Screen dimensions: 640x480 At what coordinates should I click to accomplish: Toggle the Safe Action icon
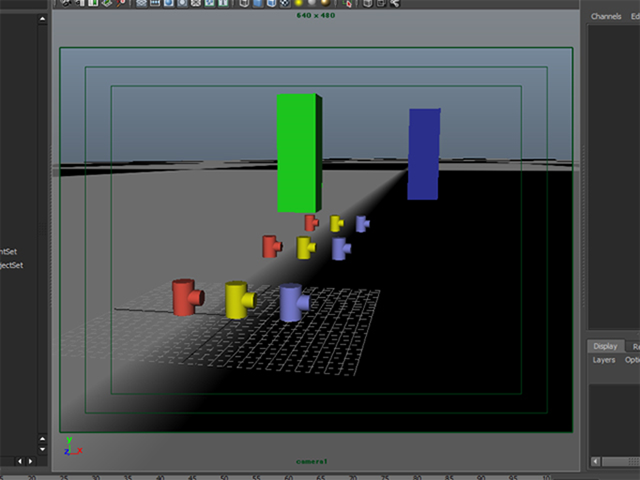coord(209,3)
